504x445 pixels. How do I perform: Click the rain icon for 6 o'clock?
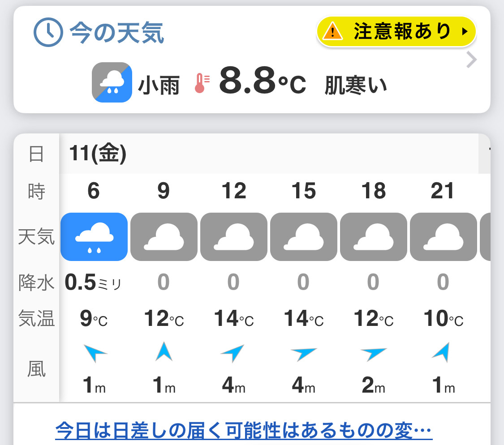coord(94,237)
